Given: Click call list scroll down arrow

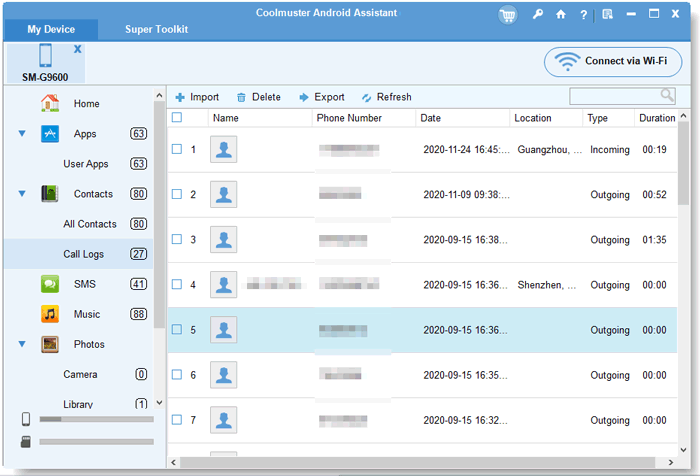Looking at the screenshot, I should [683, 450].
